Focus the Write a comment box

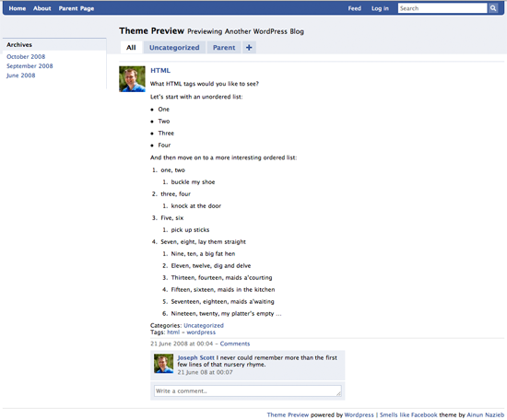tap(248, 391)
